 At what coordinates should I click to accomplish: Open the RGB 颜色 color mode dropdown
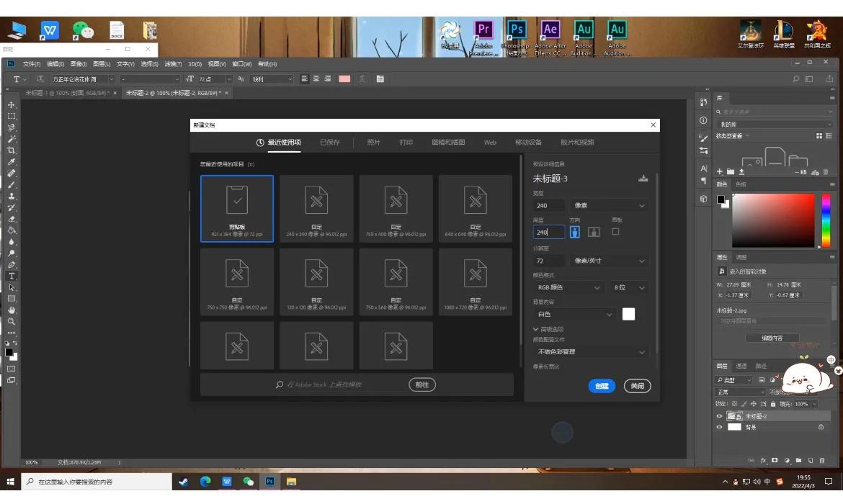click(x=568, y=287)
